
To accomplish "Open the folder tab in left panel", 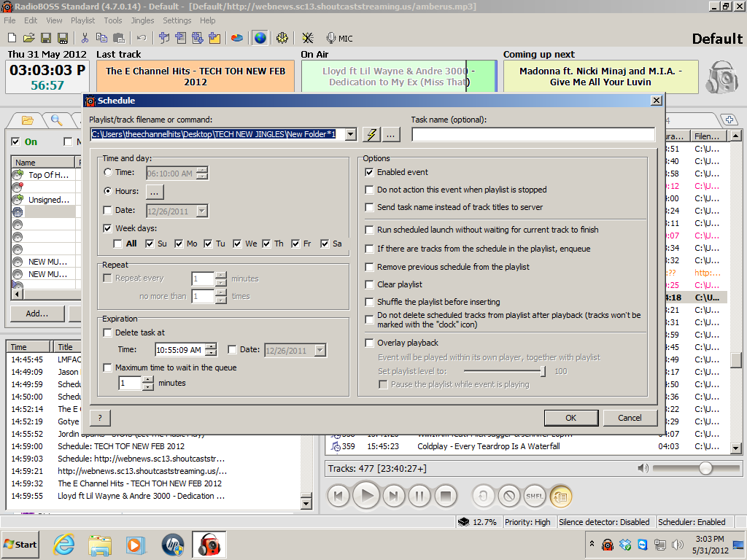I will 28,120.
